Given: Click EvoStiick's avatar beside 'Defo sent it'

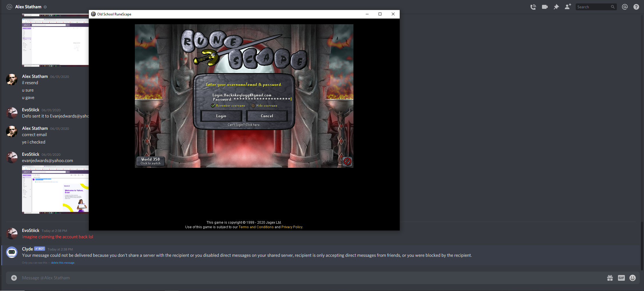Looking at the screenshot, I should (x=12, y=113).
